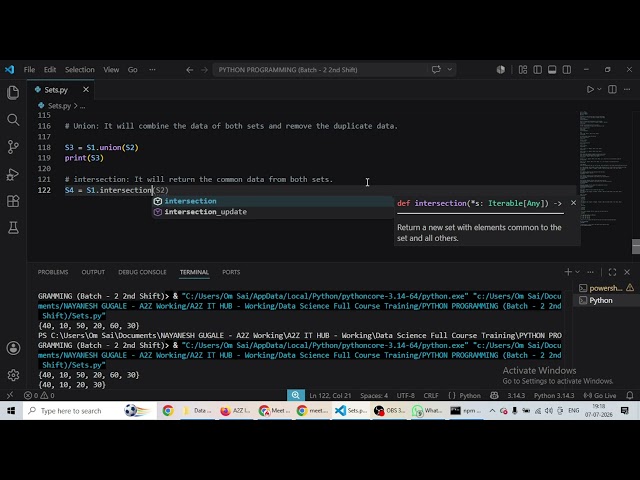
Task: Open the Extensions view
Action: pyautogui.click(x=13, y=201)
